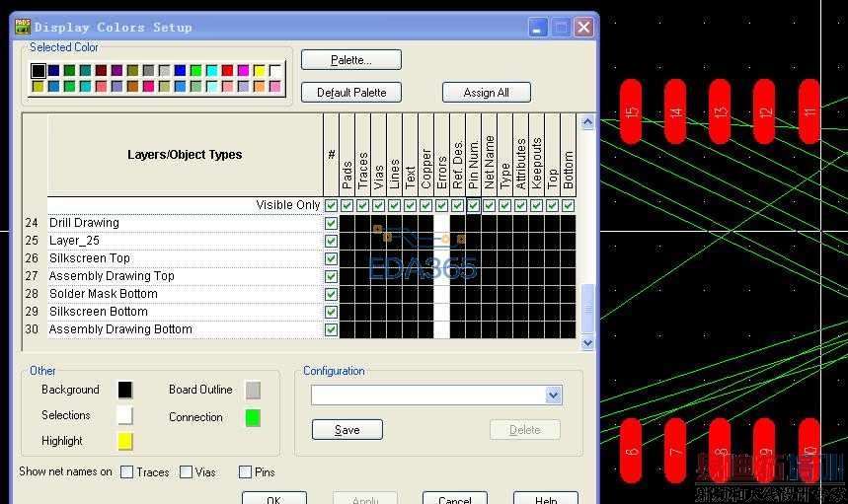
Task: Uncheck the Solder Mask Bottom layer checkbox
Action: pos(331,294)
